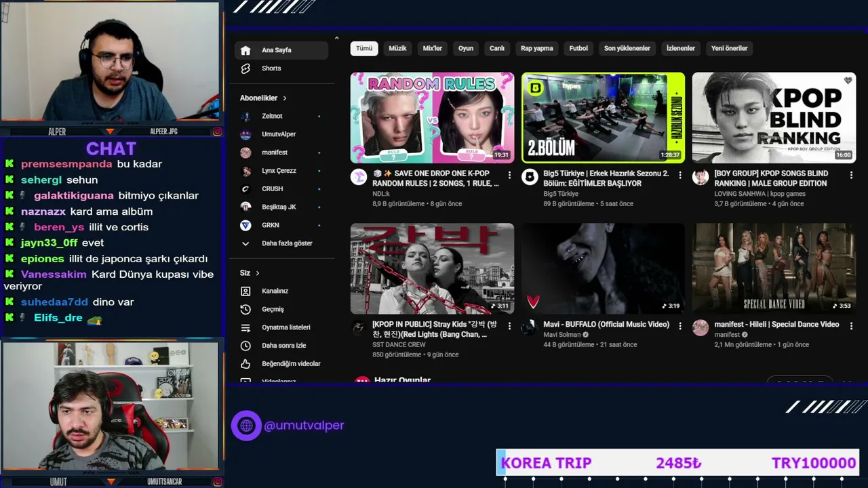Viewport: 868px width, 488px height.
Task: Click Instagram icon next to UMUTTSANCAR
Action: pyautogui.click(x=217, y=482)
